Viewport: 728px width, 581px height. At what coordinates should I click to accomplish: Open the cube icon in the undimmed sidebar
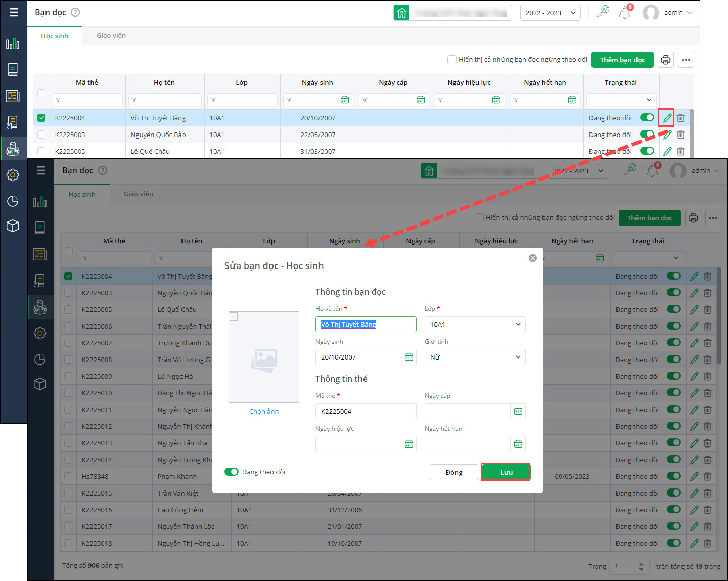coord(13,226)
